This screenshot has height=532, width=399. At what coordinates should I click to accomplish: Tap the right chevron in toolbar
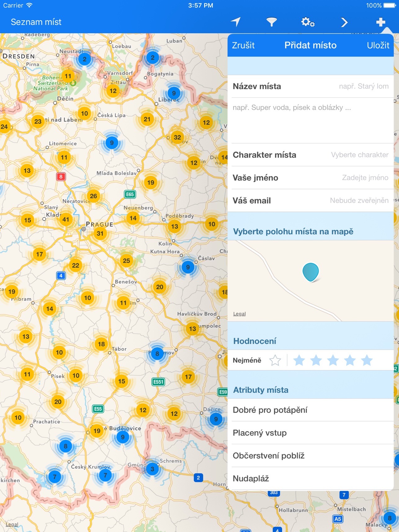pos(344,22)
